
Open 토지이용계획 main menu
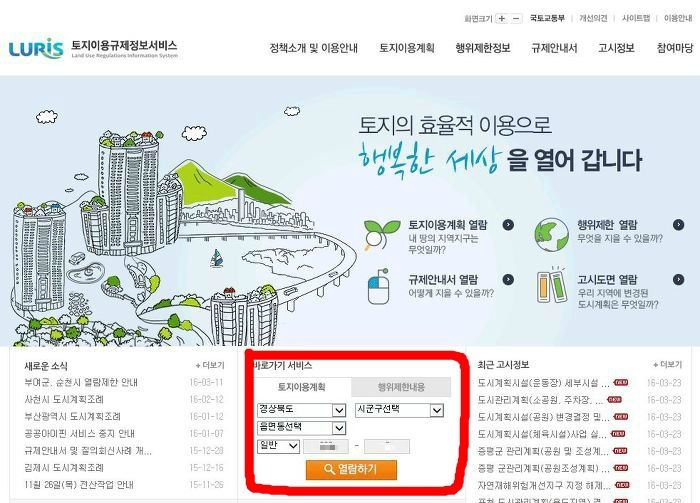[407, 48]
